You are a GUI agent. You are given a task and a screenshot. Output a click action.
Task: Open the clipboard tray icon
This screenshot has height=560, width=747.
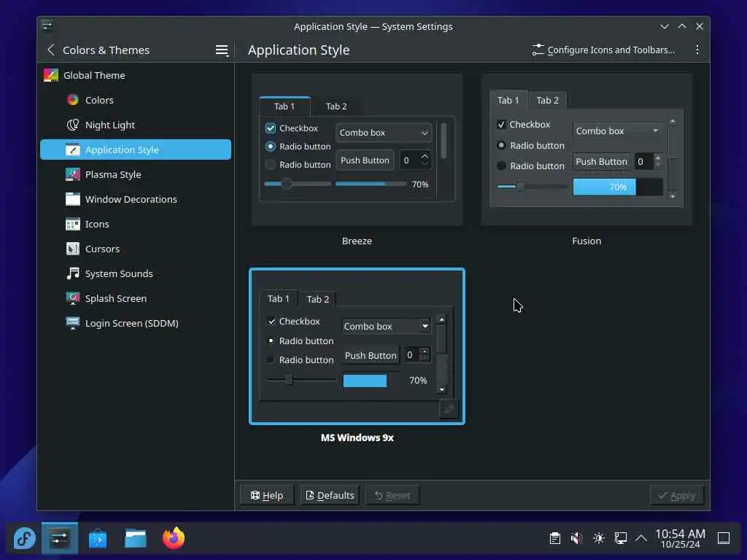[554, 538]
